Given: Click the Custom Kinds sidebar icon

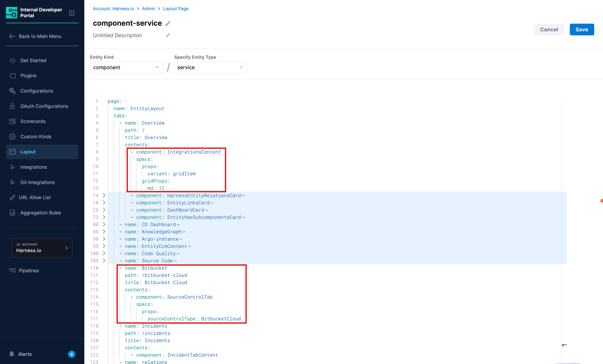Looking at the screenshot, I should pyautogui.click(x=12, y=137).
